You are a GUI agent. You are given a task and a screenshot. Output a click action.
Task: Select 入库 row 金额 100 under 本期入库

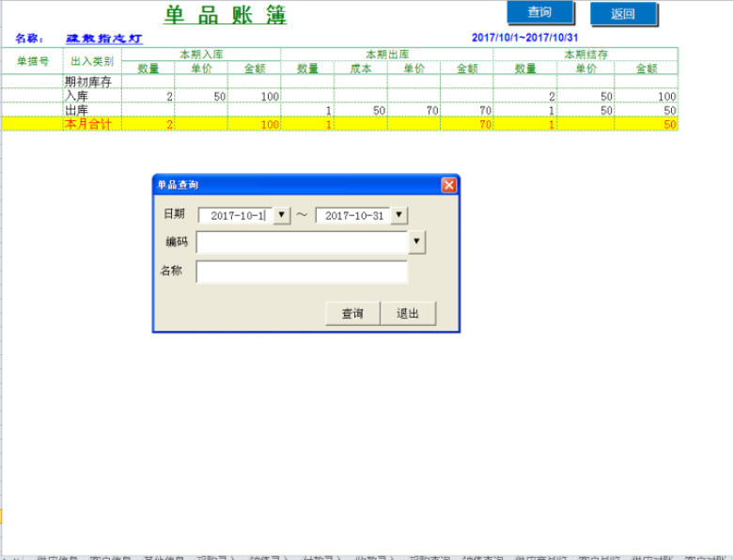coord(255,96)
